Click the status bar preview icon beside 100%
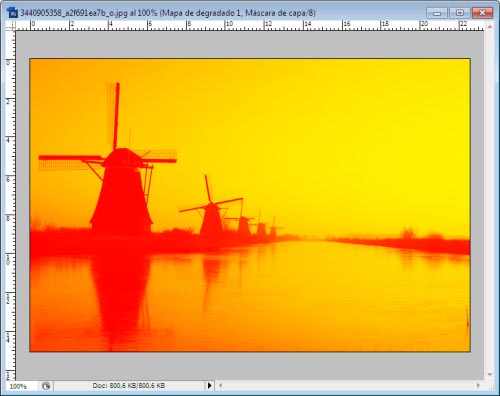Screen dimensions: 500x396 pos(46,386)
